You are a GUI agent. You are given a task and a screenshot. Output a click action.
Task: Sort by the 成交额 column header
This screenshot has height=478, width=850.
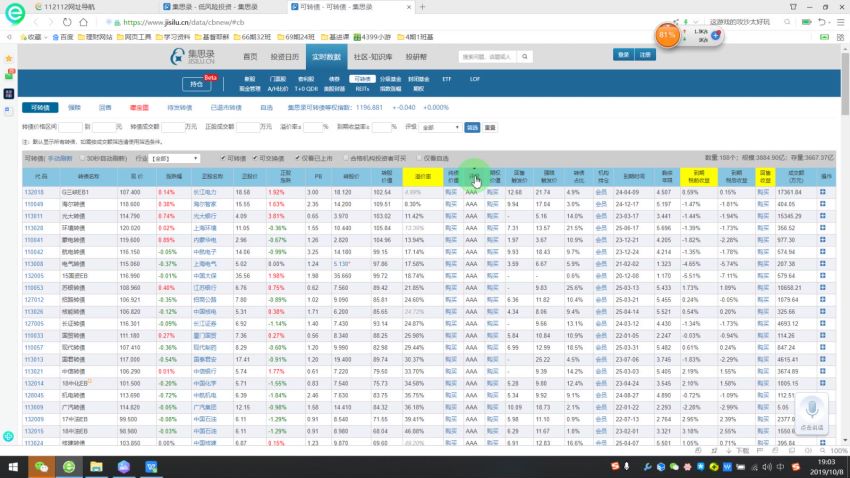pyautogui.click(x=796, y=177)
